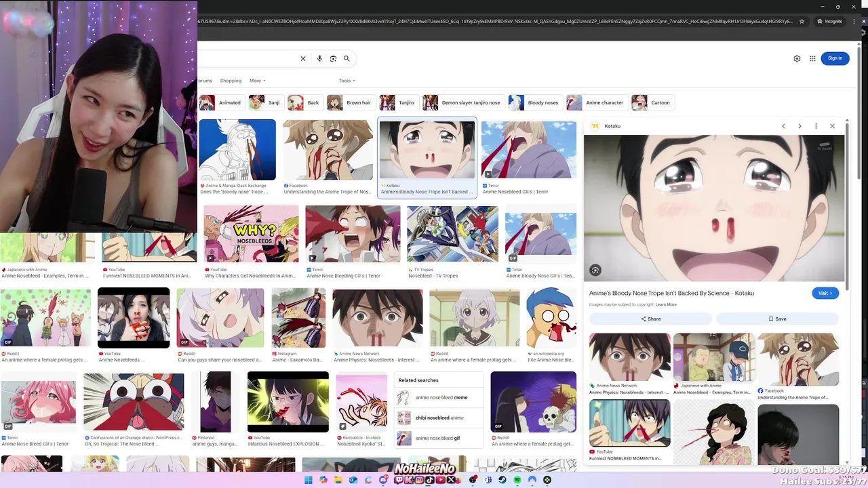The width and height of the screenshot is (868, 488).
Task: Go to next image in preview panel
Action: pyautogui.click(x=800, y=126)
